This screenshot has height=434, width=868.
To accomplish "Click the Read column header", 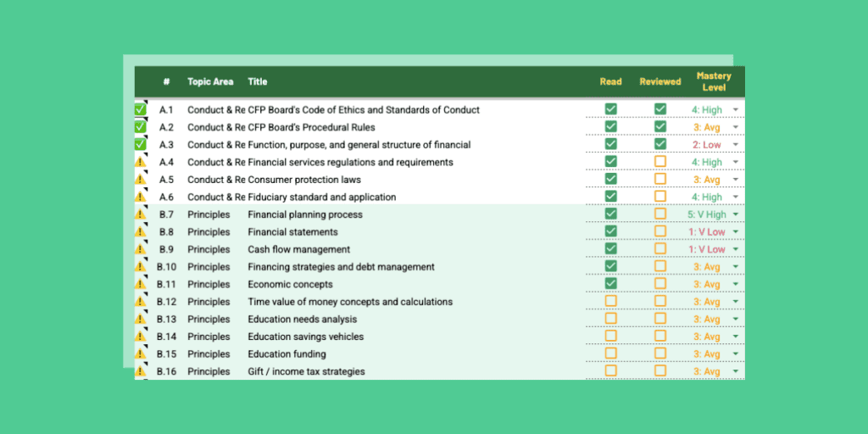I will (610, 81).
